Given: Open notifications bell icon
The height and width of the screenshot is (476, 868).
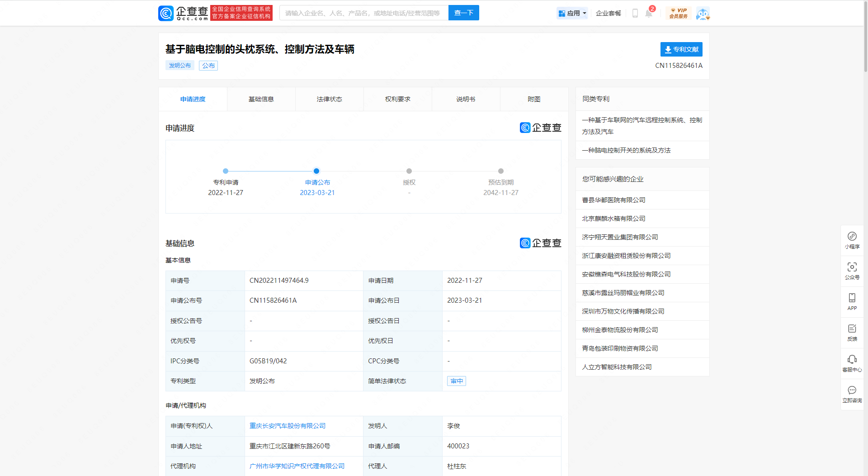Looking at the screenshot, I should point(649,13).
